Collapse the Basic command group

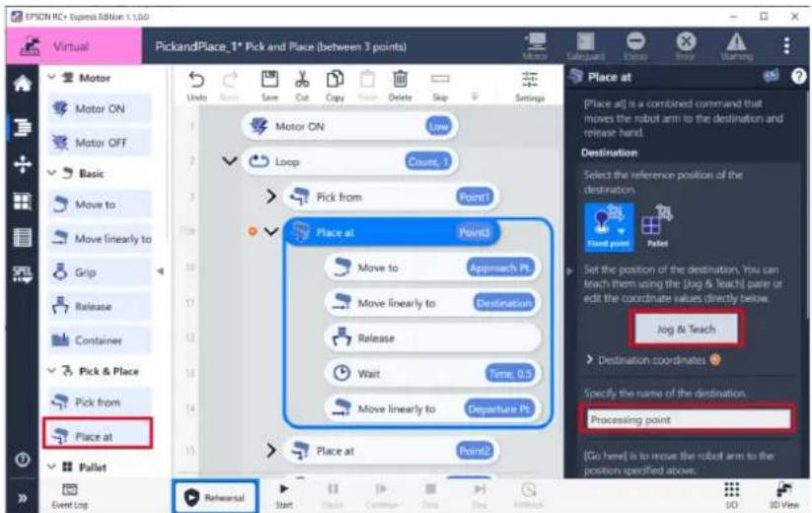51,173
